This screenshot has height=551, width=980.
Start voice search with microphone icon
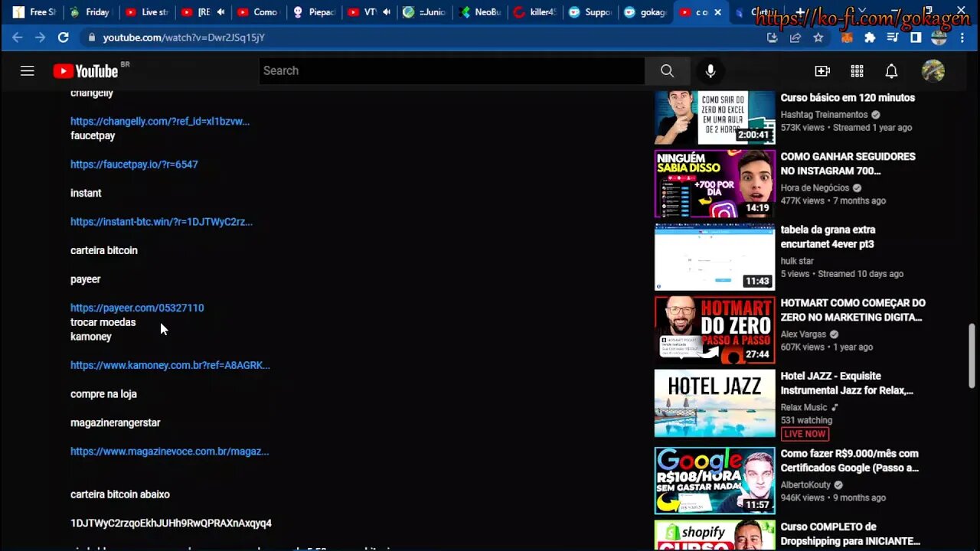click(710, 71)
